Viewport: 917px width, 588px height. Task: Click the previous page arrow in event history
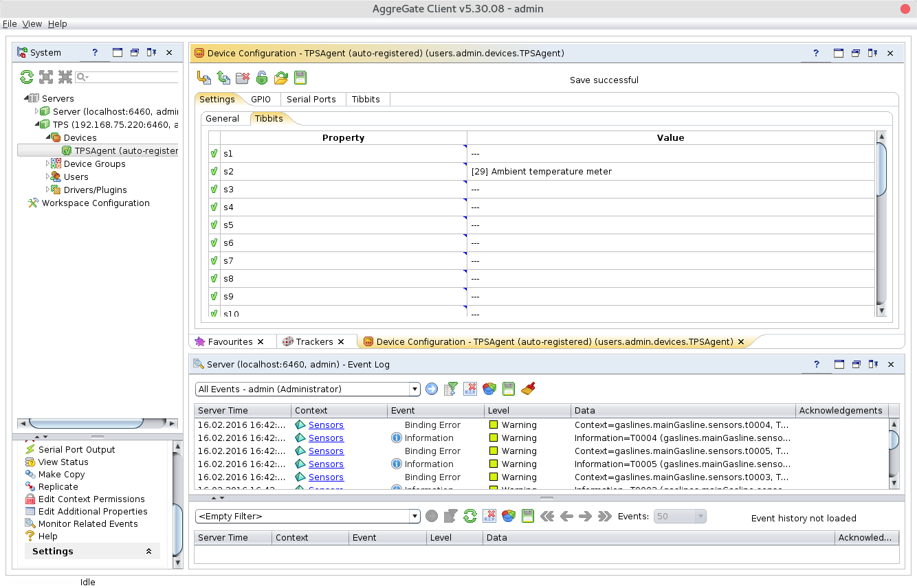tap(566, 517)
